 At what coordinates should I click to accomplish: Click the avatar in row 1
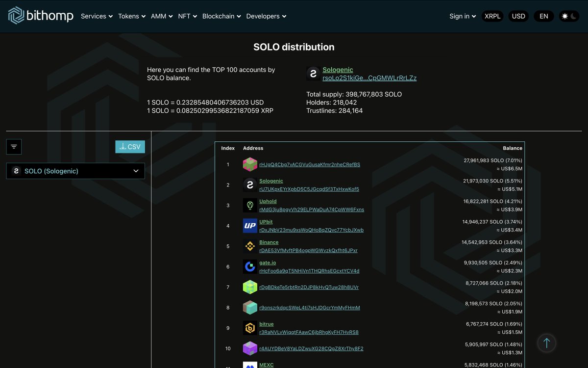[250, 164]
